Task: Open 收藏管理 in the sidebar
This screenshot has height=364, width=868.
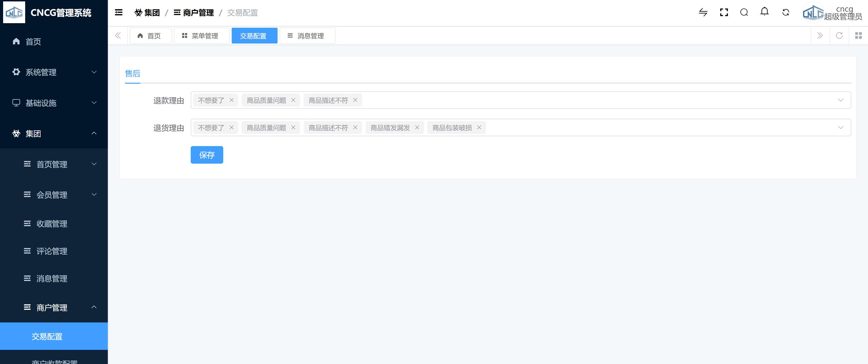Action: (52, 224)
